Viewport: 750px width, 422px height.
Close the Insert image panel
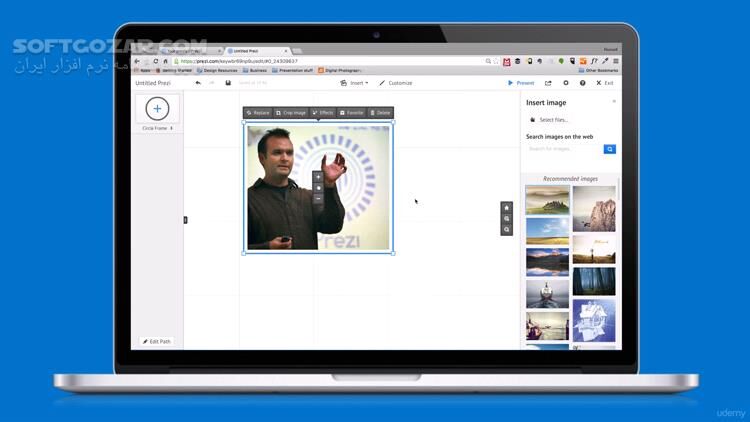pos(614,101)
